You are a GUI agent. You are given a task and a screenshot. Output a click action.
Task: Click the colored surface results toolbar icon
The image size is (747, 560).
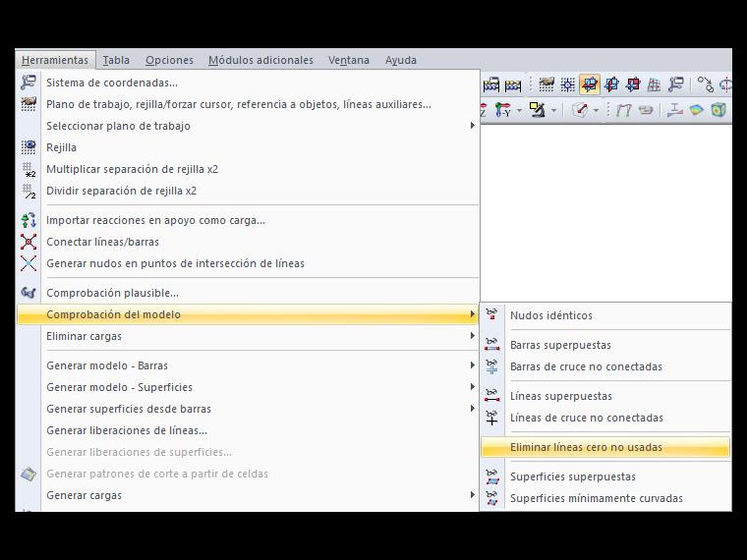coord(697,110)
